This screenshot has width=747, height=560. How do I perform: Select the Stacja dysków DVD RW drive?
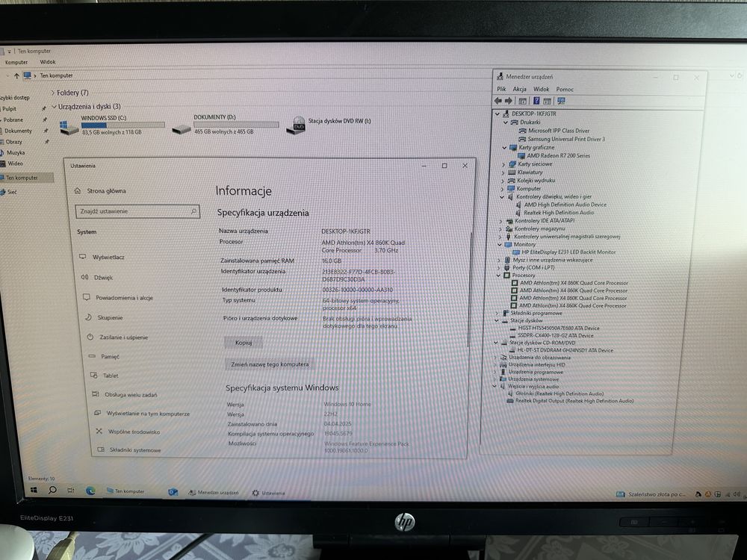pos(329,124)
